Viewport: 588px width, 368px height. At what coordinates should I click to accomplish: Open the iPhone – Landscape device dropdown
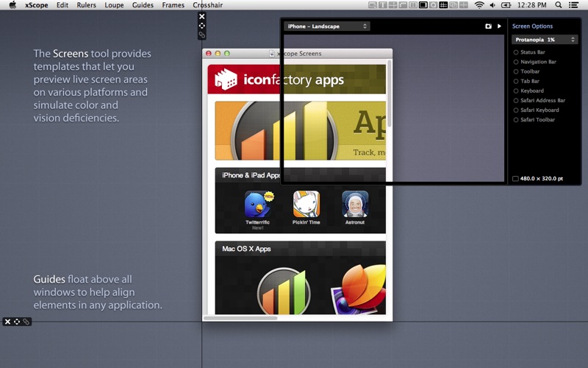tap(327, 26)
